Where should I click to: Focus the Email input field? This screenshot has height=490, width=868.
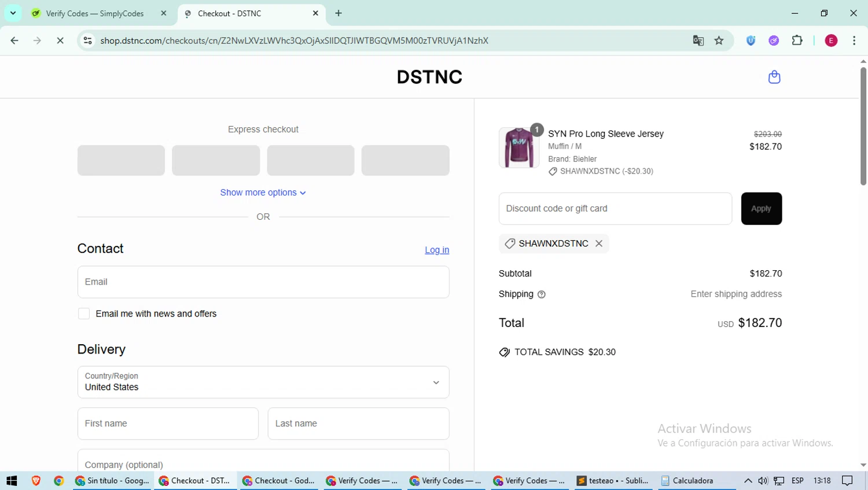pos(263,282)
